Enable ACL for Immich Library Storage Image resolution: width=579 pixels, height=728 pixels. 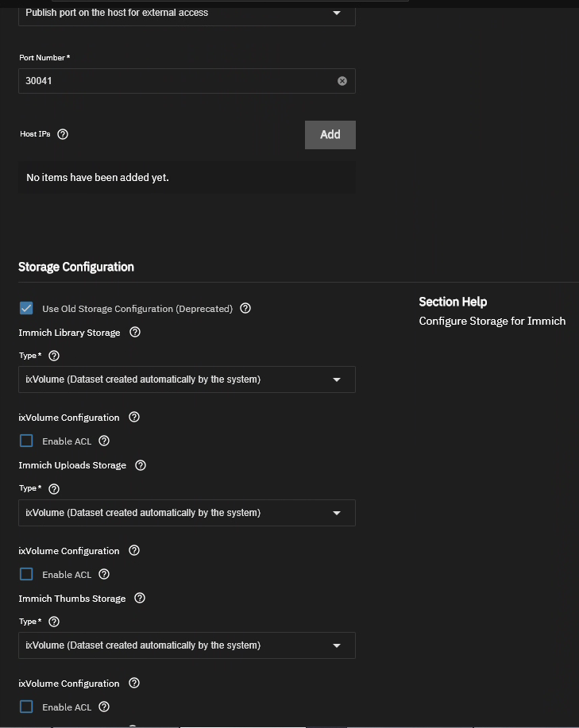pyautogui.click(x=26, y=441)
